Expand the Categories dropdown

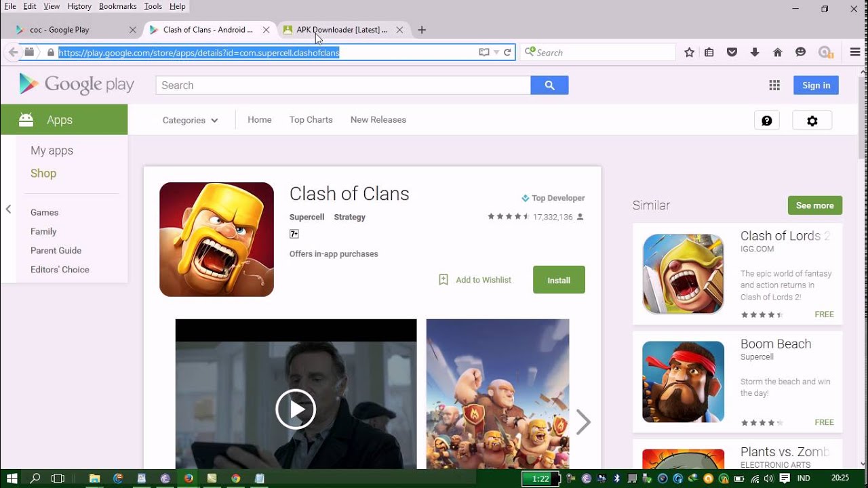tap(191, 120)
